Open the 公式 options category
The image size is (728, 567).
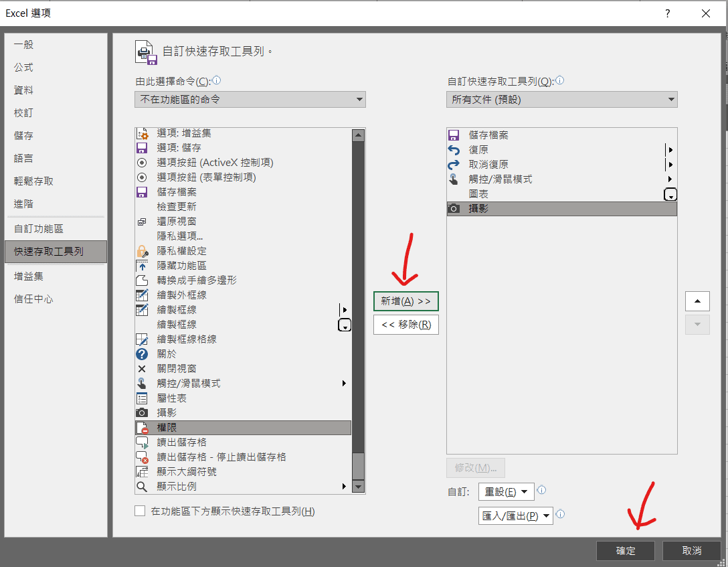coord(23,68)
